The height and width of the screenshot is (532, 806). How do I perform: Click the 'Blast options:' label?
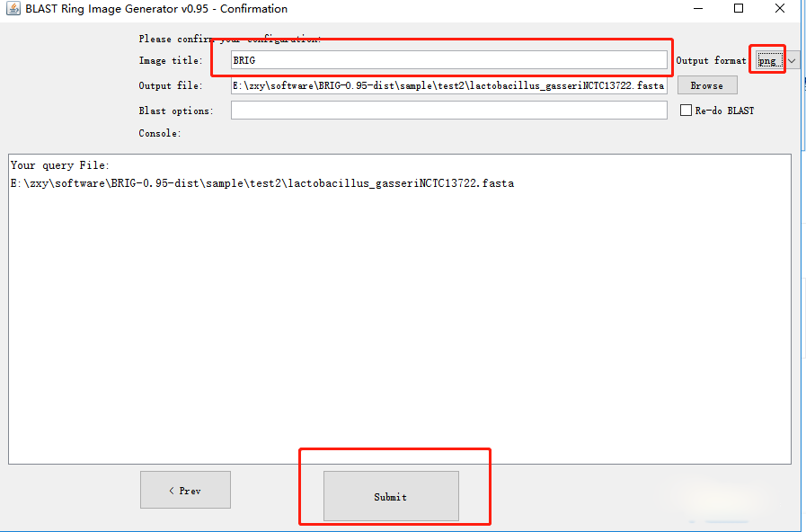176,111
